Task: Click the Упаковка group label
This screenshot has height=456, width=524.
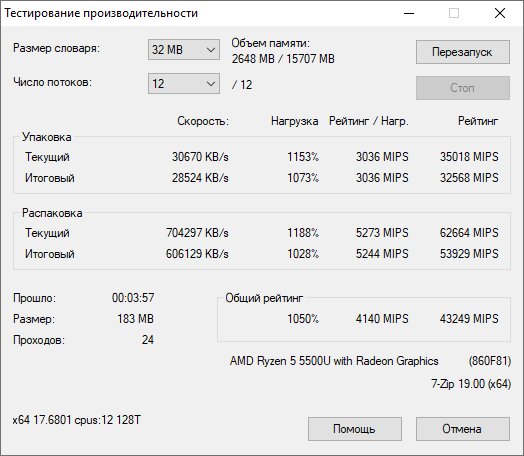Action: coord(46,137)
